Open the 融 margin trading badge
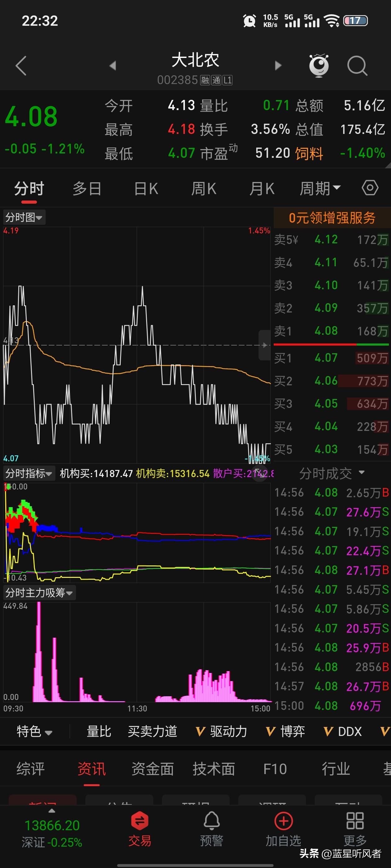391x868 pixels. (x=205, y=80)
